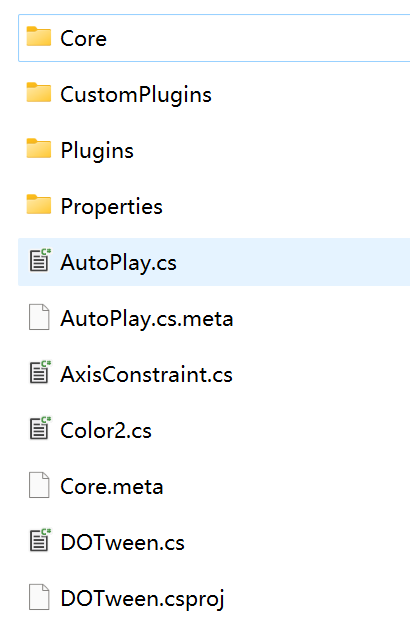Select the Plugins folder label

tap(97, 151)
